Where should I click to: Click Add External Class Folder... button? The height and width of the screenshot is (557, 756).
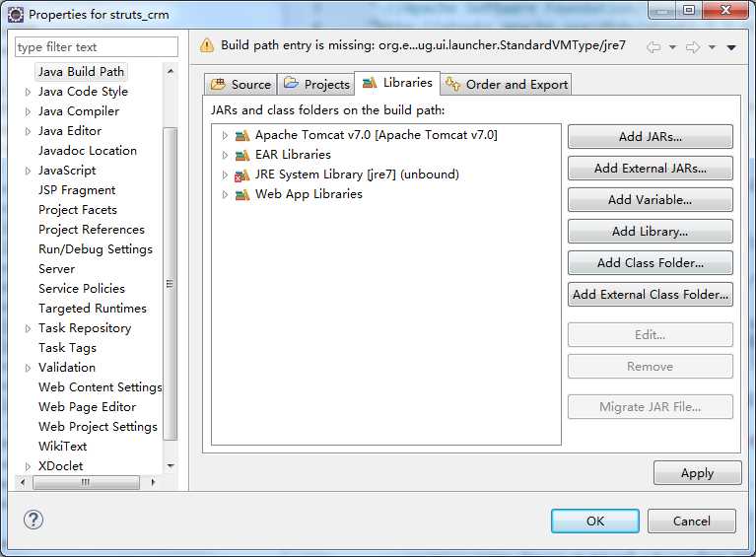650,294
